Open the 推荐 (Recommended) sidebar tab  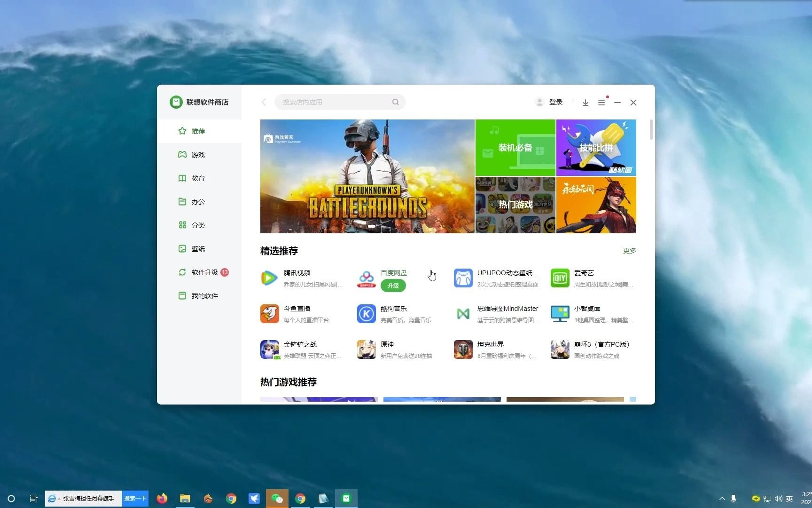199,131
